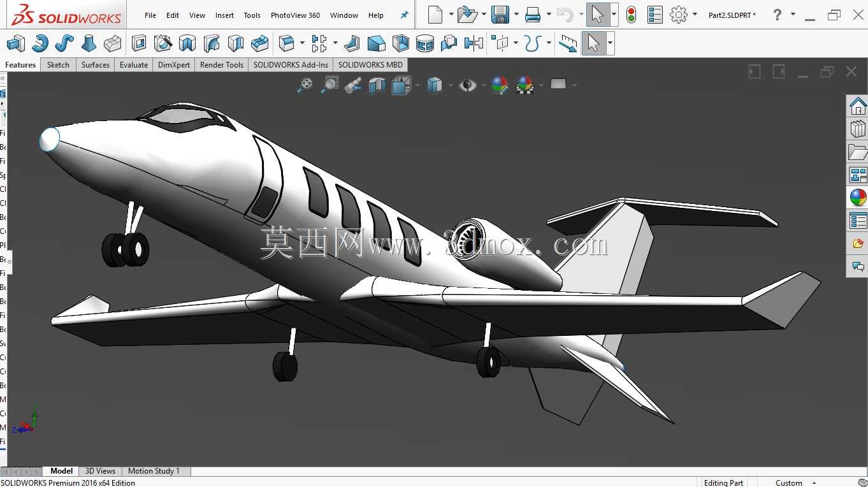Open the Display Style cube
This screenshot has width=868, height=487.
click(x=435, y=85)
